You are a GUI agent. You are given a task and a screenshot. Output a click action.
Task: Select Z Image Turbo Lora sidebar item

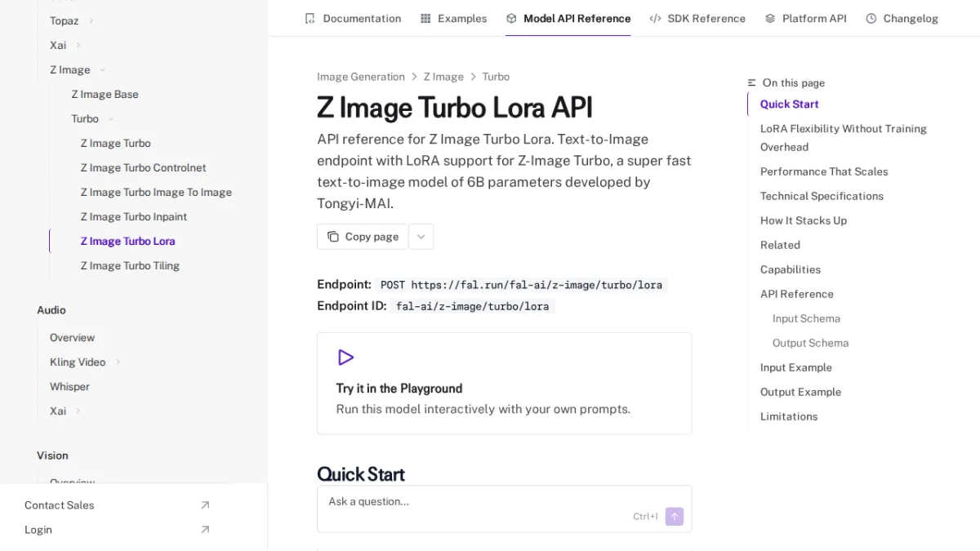click(127, 241)
